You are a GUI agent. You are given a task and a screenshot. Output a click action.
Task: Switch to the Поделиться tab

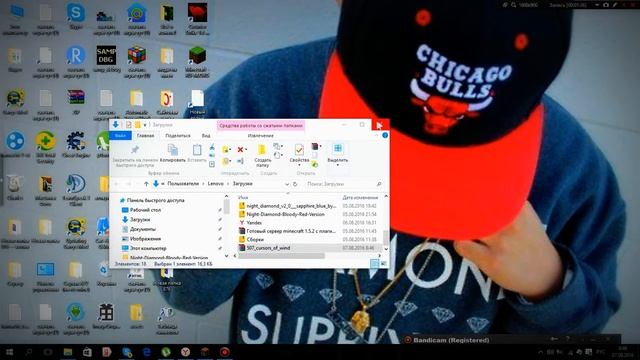[x=178, y=136]
